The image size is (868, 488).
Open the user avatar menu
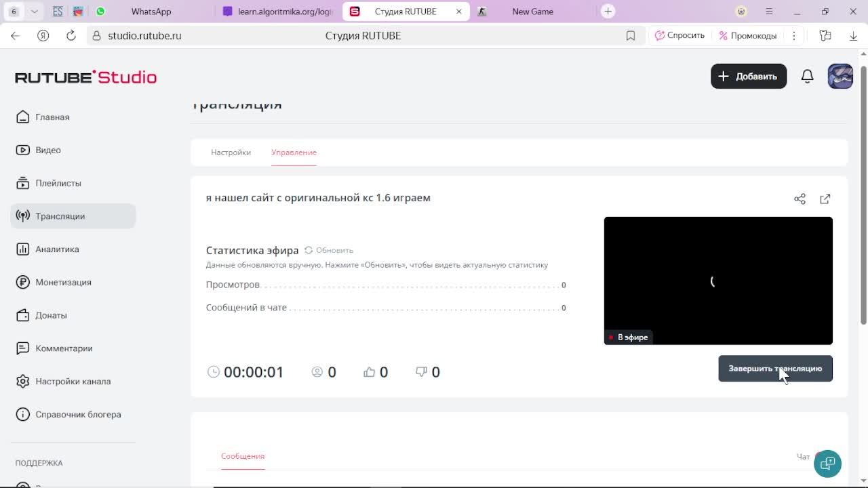[840, 77]
